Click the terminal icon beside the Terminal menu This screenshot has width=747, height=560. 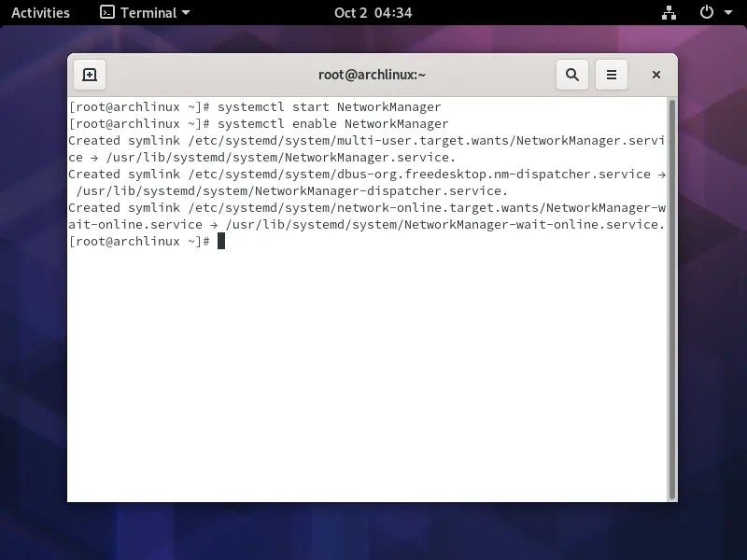107,12
